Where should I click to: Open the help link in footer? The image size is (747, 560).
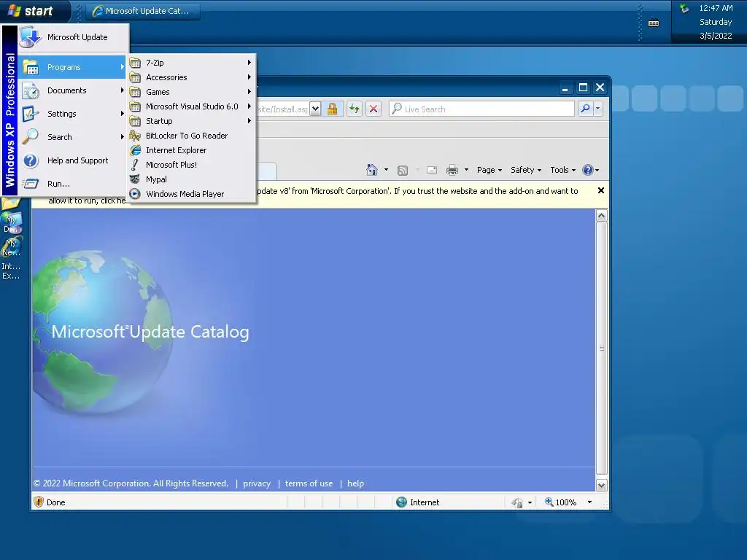[x=355, y=483]
